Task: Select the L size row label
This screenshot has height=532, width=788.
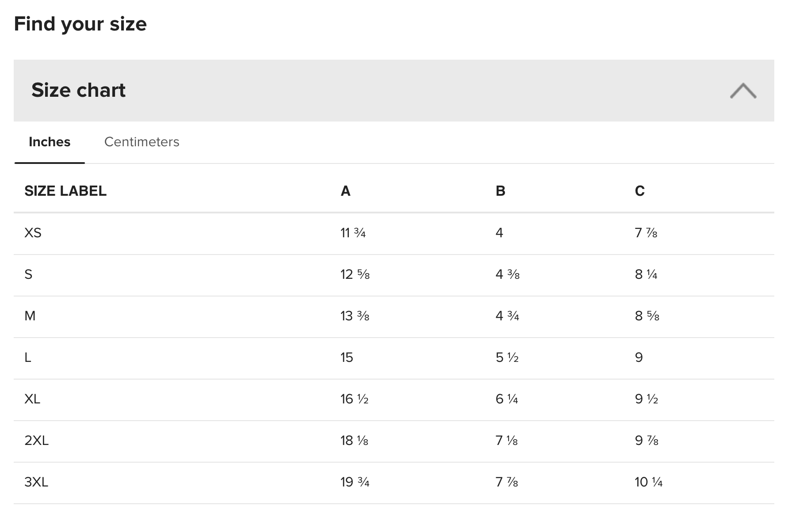Action: point(28,357)
